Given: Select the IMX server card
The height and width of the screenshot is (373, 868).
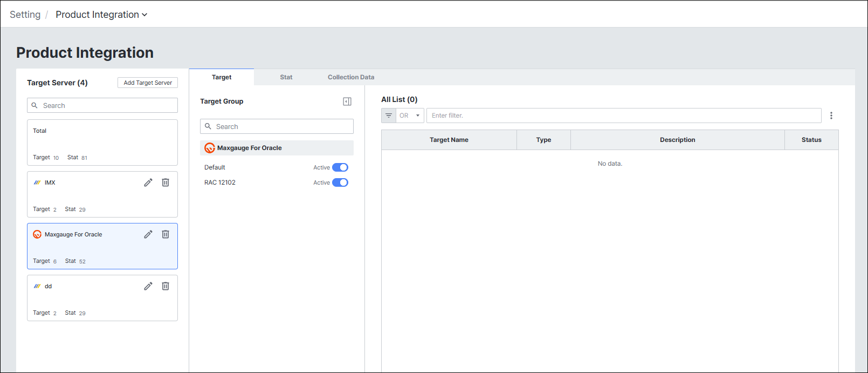Looking at the screenshot, I should point(102,194).
